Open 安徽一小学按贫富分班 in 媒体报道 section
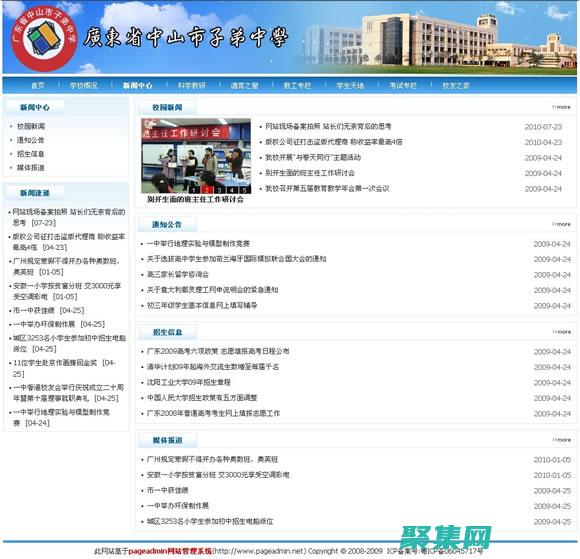This screenshot has height=559, width=580. click(218, 475)
